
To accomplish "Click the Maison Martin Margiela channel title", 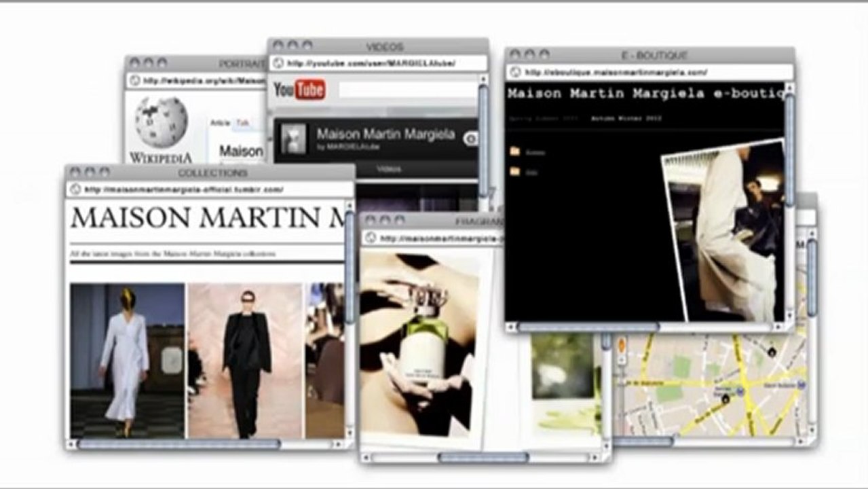I will (385, 133).
